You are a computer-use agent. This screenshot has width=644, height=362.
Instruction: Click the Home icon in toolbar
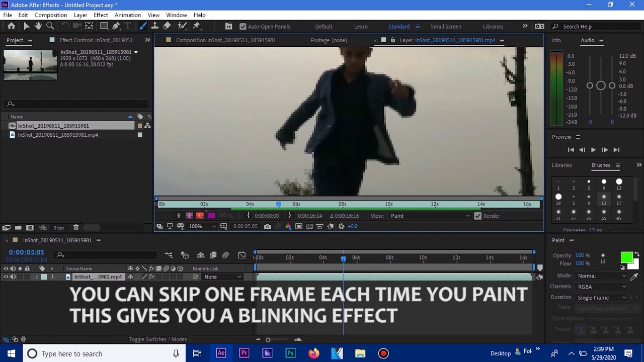(x=12, y=26)
